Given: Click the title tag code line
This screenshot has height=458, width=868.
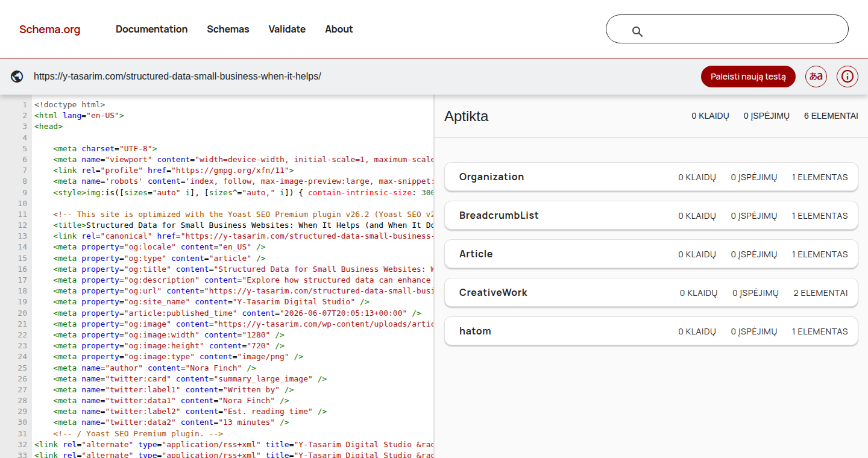Looking at the screenshot, I should pyautogui.click(x=244, y=225).
